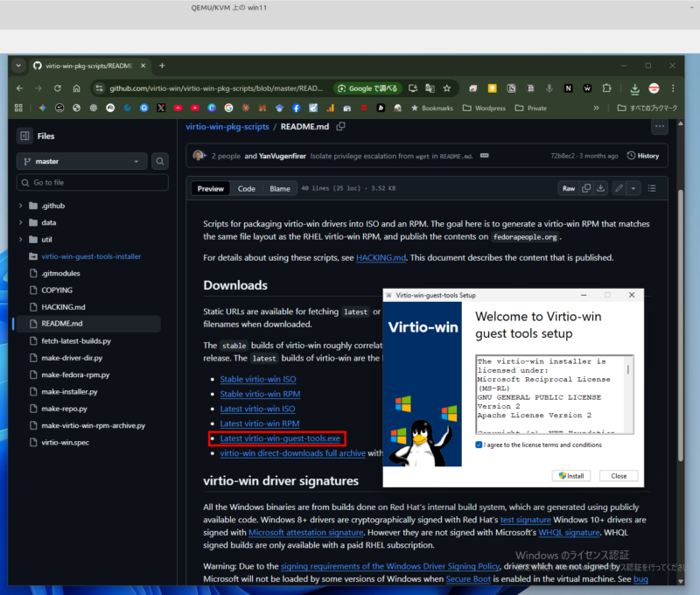The image size is (700, 595).
Task: Copy raw file contents icon
Action: pos(588,188)
